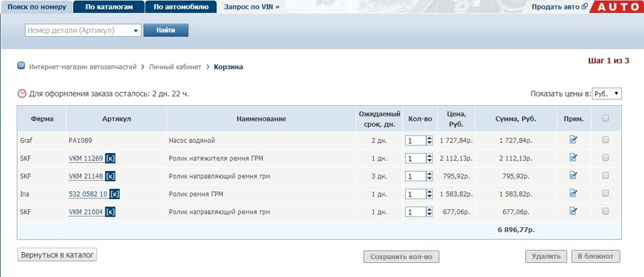Image resolution: width=644 pixels, height=277 pixels.
Task: Click the В блокнот button
Action: click(596, 256)
